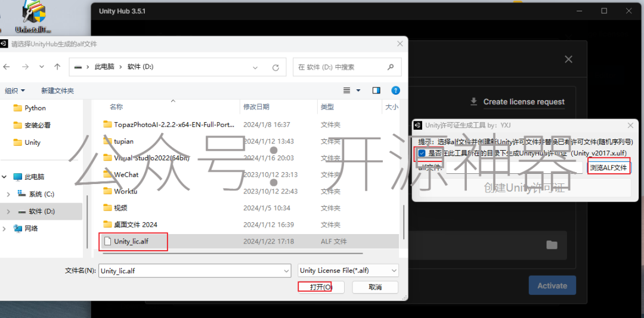Expand 软件 (D:) drive node
Screen dimensions: 644x318
pyautogui.click(x=8, y=211)
